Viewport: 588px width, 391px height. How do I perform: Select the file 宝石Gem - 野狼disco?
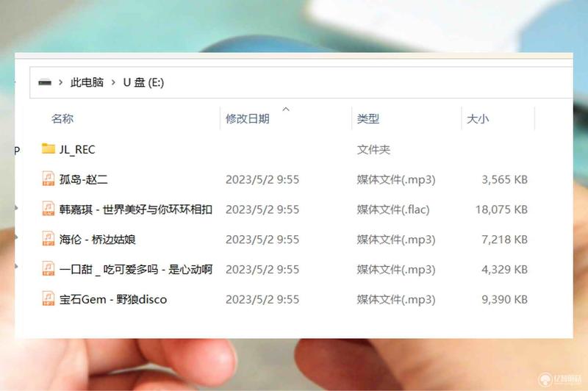tap(113, 299)
